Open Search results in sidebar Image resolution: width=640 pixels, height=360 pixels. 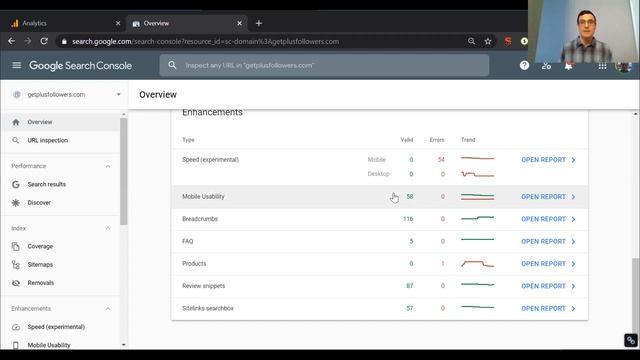60,184
